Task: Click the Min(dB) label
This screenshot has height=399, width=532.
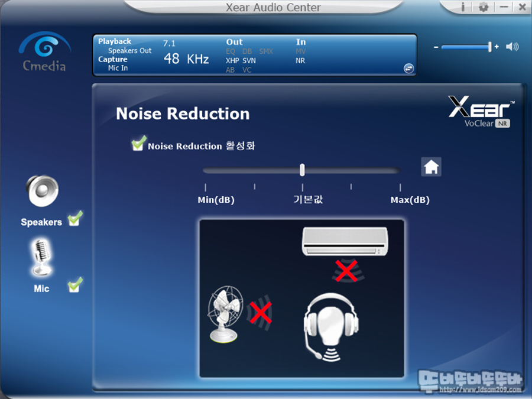Action: click(x=216, y=200)
